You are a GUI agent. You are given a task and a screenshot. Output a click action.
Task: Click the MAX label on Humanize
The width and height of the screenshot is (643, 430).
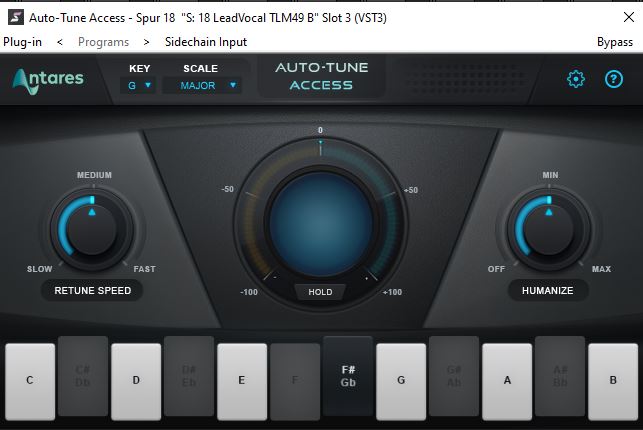602,269
